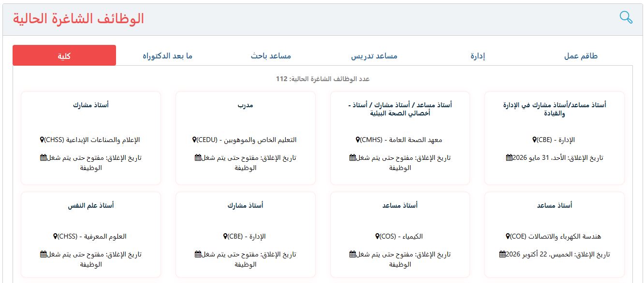
Task: Switch to مساعد باحث tab
Action: (x=271, y=56)
